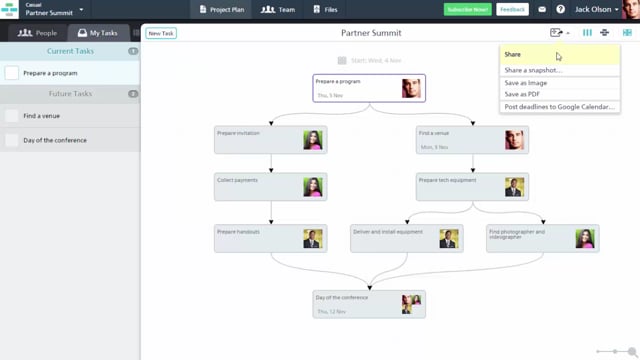Viewport: 640px width, 360px height.
Task: Switch to the columns view icon
Action: coord(587,33)
